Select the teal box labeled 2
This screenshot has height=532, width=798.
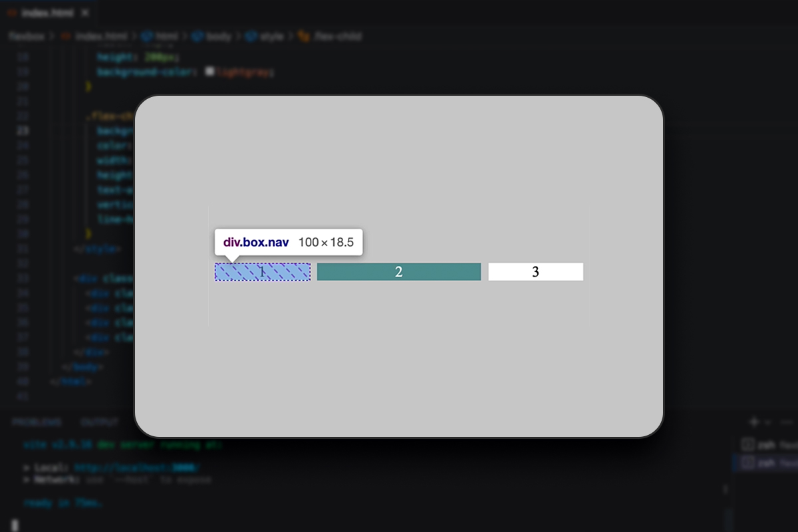[399, 272]
